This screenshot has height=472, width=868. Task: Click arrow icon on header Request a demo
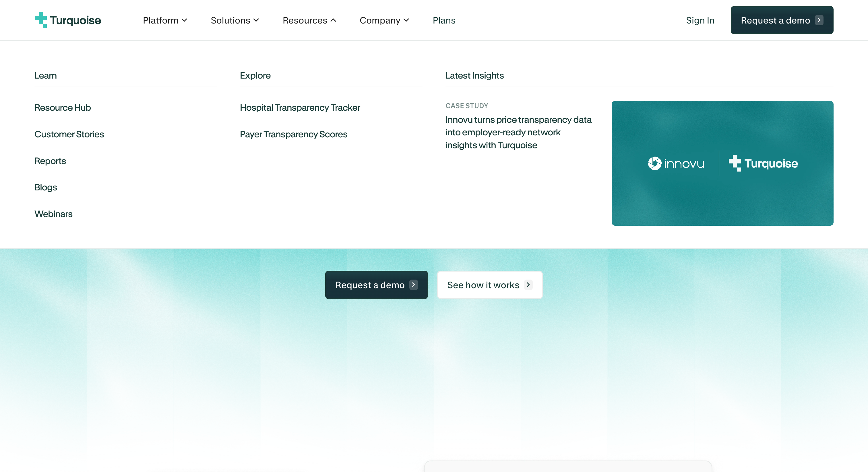819,20
